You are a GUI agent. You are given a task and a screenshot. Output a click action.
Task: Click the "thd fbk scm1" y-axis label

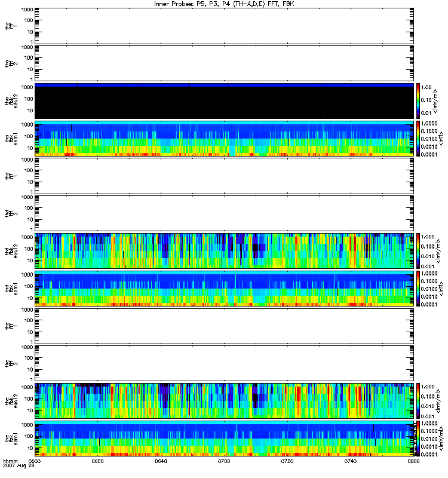click(x=11, y=289)
